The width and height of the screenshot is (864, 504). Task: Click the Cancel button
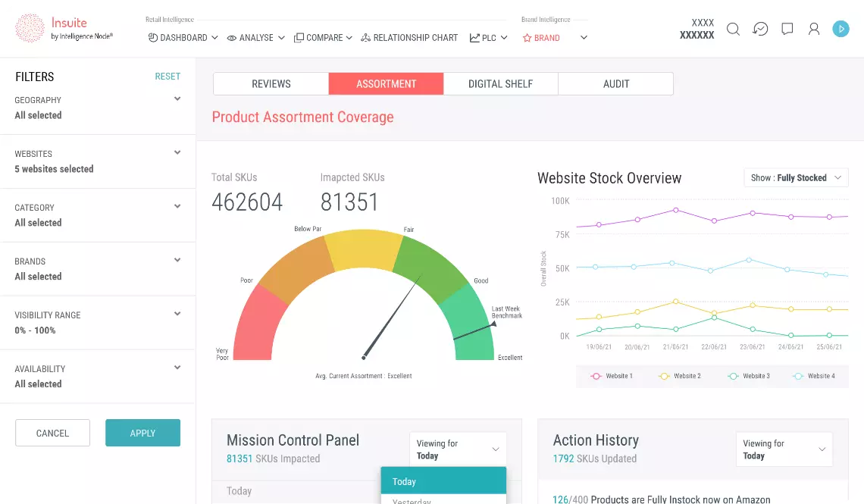[52, 433]
